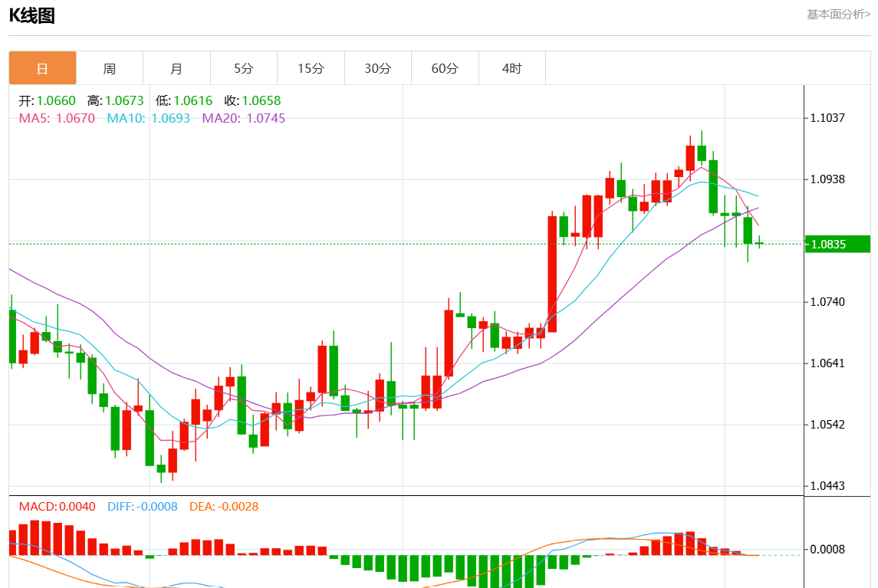
Task: Click the MA5: 1.0670 indicator label
Action: [57, 118]
